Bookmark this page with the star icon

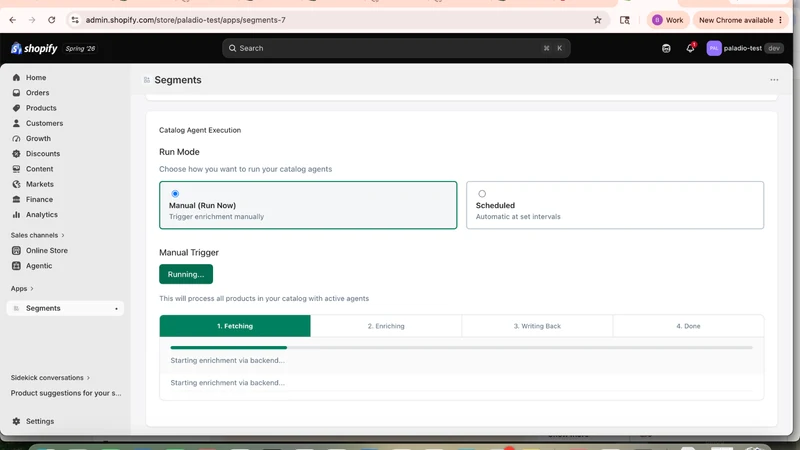(597, 20)
